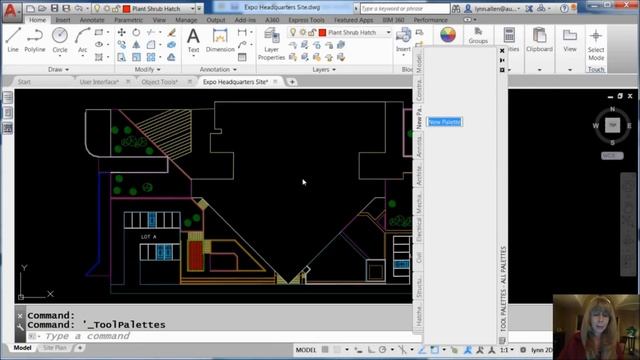Choose the Move tool in Modify panel
This screenshot has width=640, height=360.
pyautogui.click(x=122, y=32)
